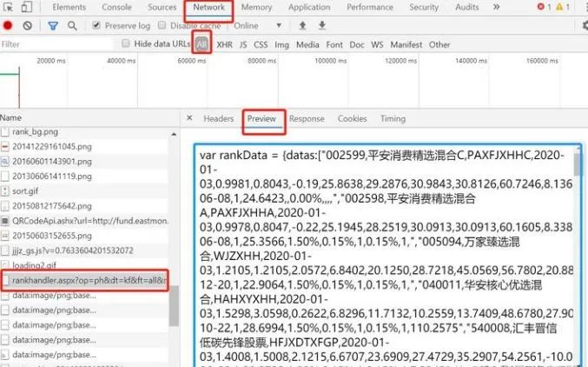Activate the inspect element picker icon
Viewport: 588px width, 367px height.
(x=8, y=7)
